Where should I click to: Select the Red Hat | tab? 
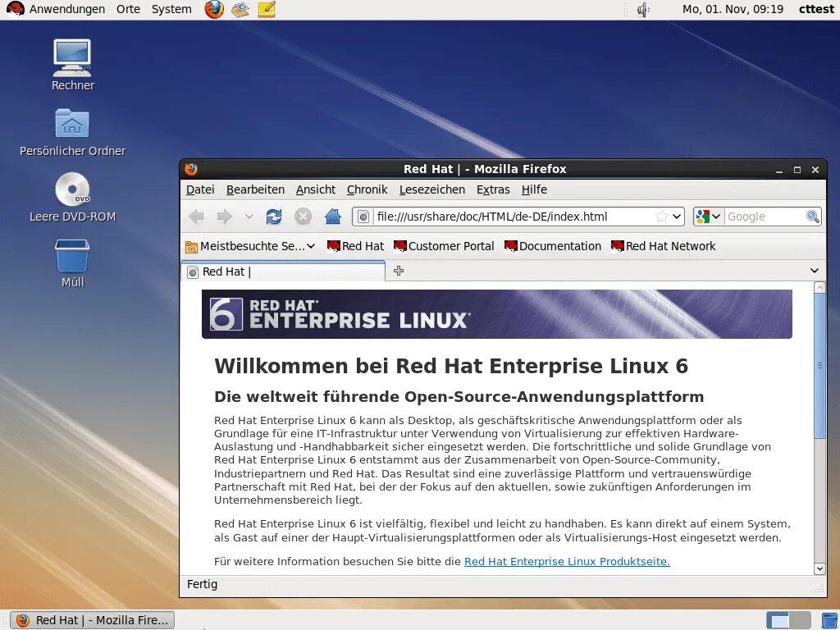click(x=283, y=272)
